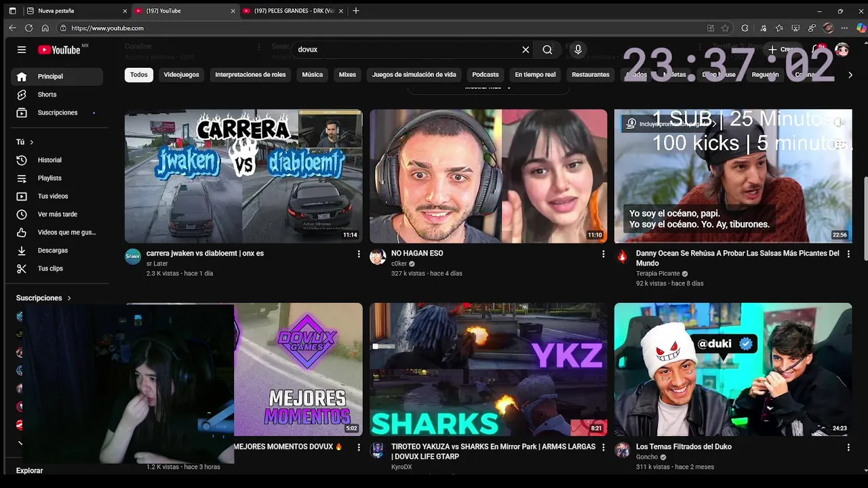Screen dimensions: 868x488
Task: Open options menu for MEJORES MOMENTOS DOVUX
Action: [x=359, y=447]
